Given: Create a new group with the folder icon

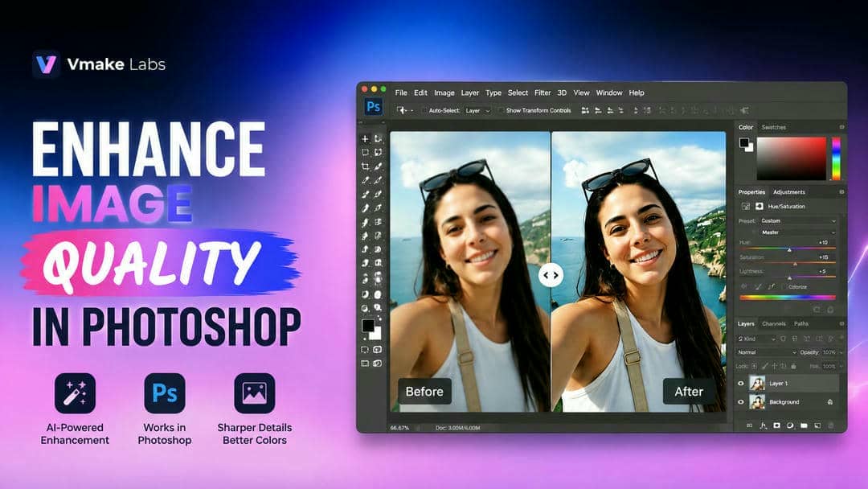Looking at the screenshot, I should (x=804, y=425).
